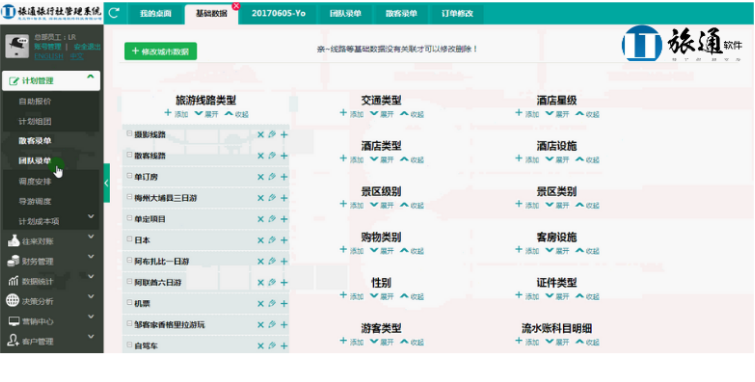
Task: Open 计划组团 in the sidebar
Action: (x=35, y=121)
